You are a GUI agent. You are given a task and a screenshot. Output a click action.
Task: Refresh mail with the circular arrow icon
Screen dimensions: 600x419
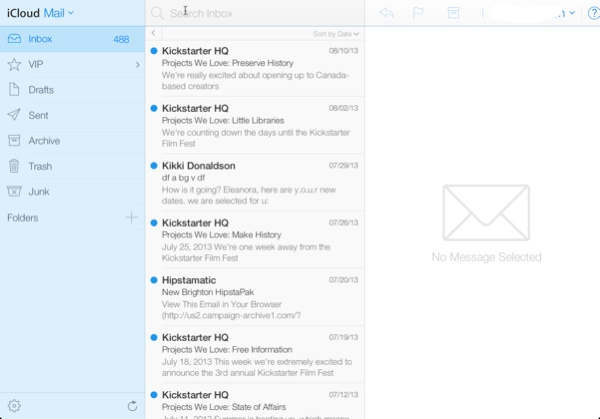132,406
